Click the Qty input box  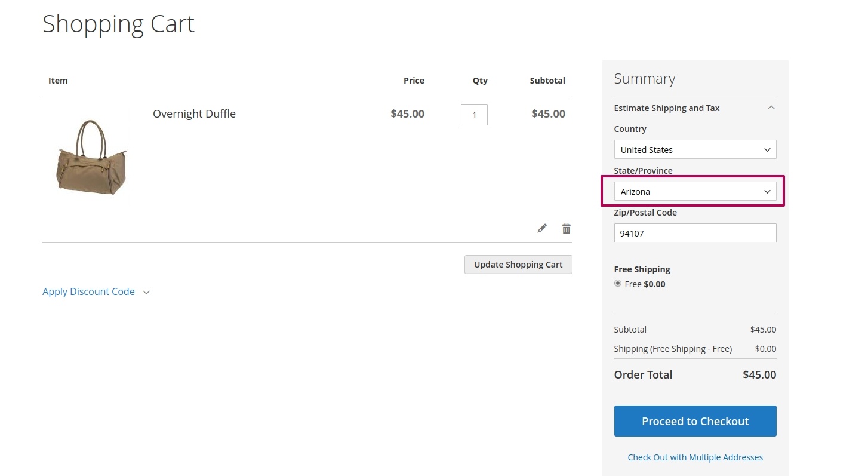coord(474,115)
